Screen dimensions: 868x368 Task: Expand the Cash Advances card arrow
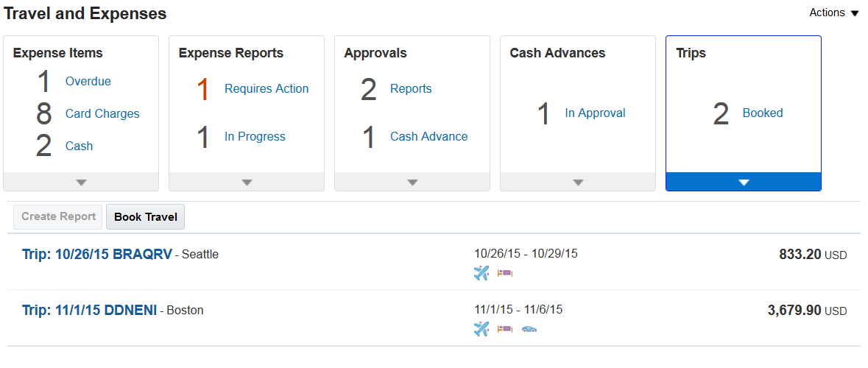coord(578,182)
